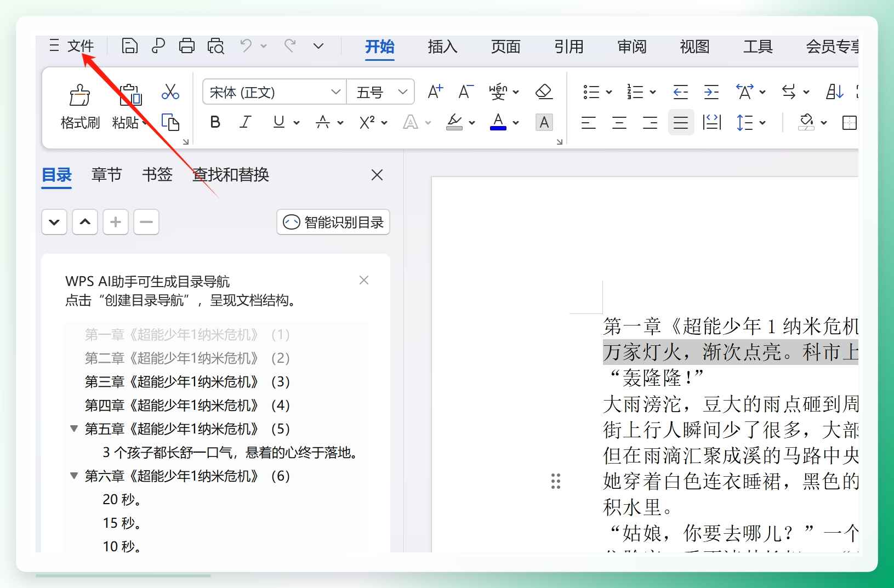The image size is (894, 588).
Task: Apply text highlight color
Action: coord(454,122)
